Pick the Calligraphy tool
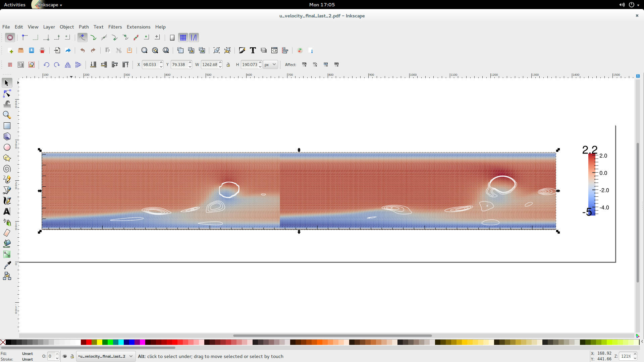644x362 pixels. tap(7, 201)
